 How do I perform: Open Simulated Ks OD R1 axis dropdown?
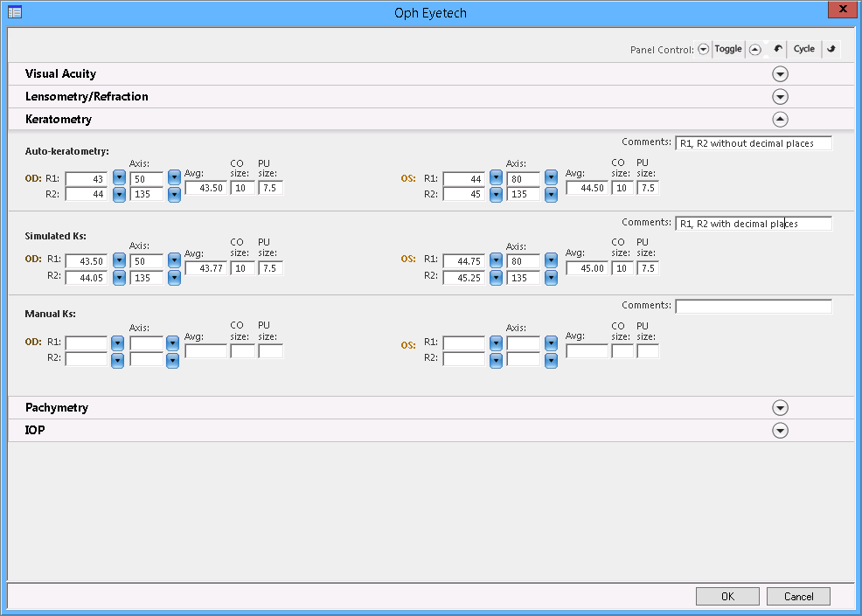[174, 260]
